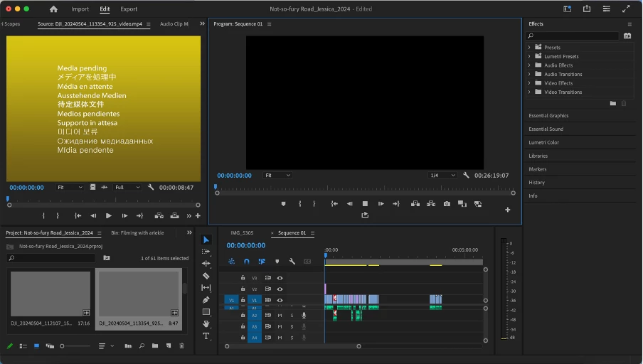Image resolution: width=643 pixels, height=364 pixels.
Task: Pick the Track Select Forward tool
Action: 206,252
